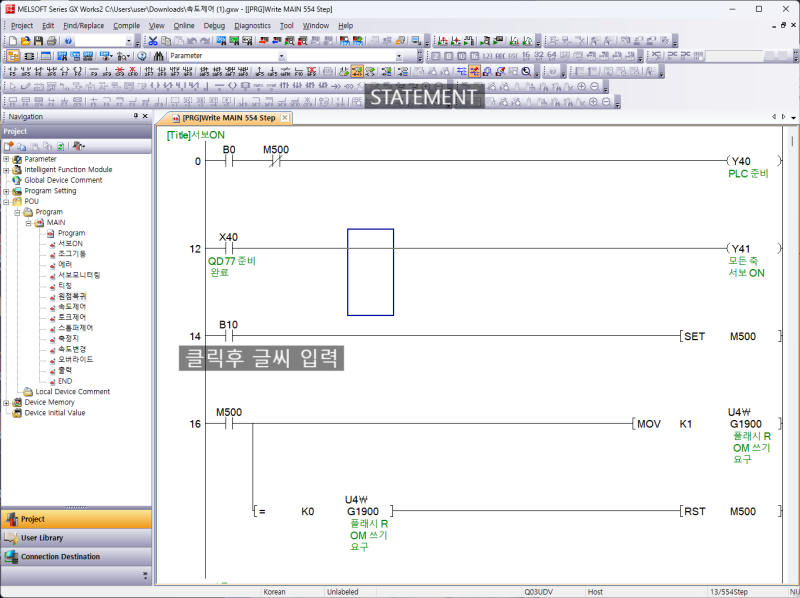Expand the Parameter tree node

pyautogui.click(x=6, y=159)
